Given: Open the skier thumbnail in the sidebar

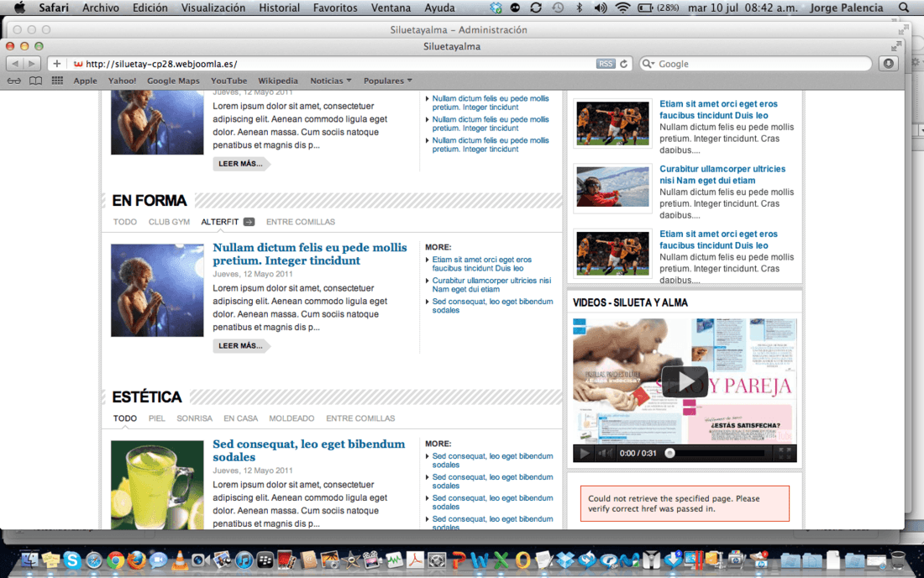Looking at the screenshot, I should pos(613,187).
